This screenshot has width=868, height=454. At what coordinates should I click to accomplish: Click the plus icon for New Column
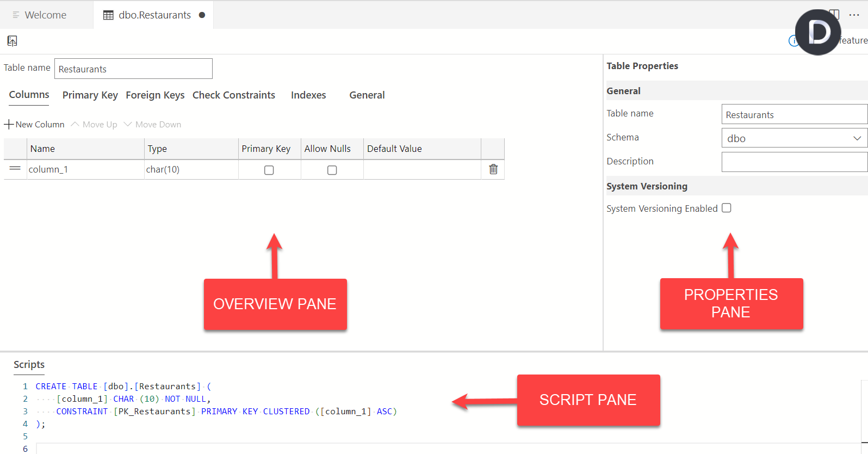pos(9,125)
